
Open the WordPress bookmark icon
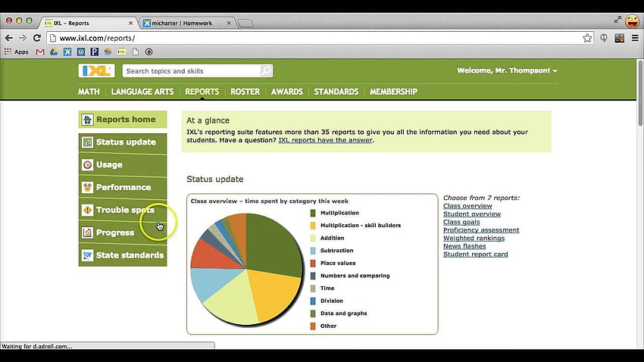coord(81,51)
